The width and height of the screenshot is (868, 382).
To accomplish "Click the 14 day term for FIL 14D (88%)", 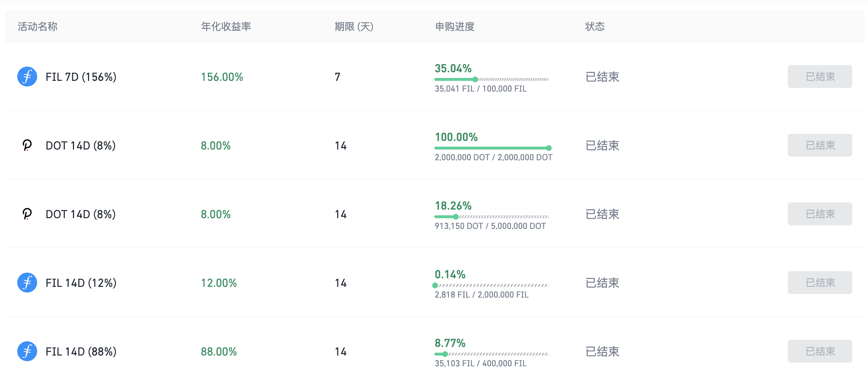I will tap(341, 352).
